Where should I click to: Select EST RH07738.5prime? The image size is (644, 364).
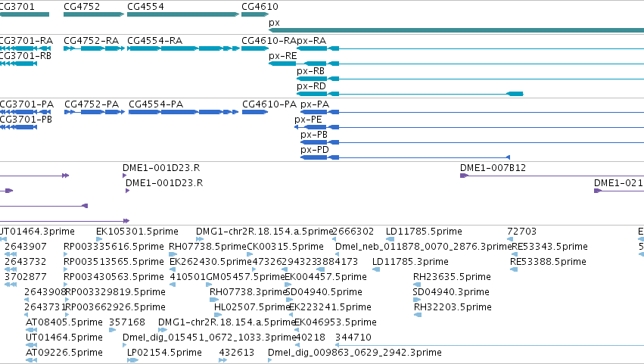coord(208,247)
